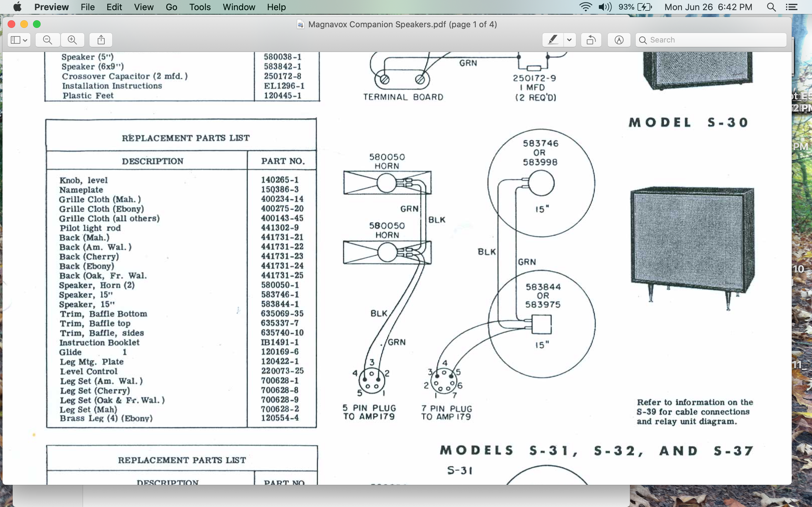The height and width of the screenshot is (507, 812).
Task: Zoom out the PDF page
Action: click(48, 40)
